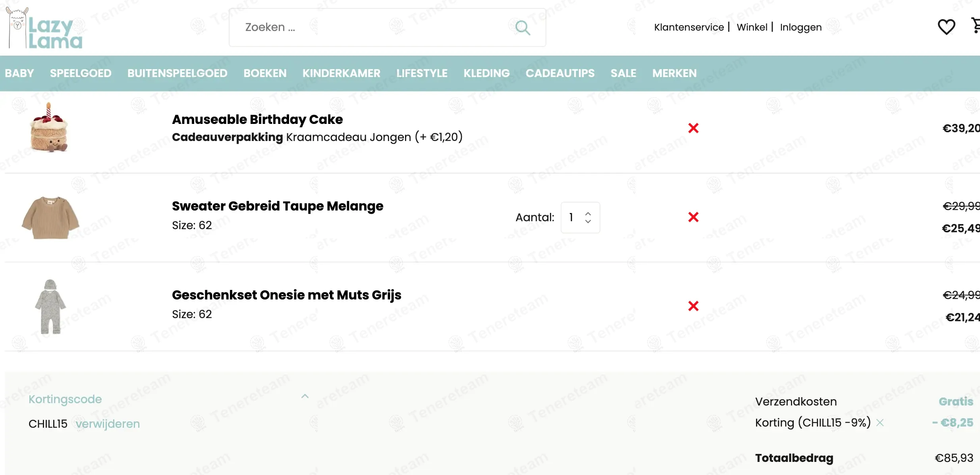Open the MERKEN menu
The height and width of the screenshot is (475, 980).
coord(674,73)
